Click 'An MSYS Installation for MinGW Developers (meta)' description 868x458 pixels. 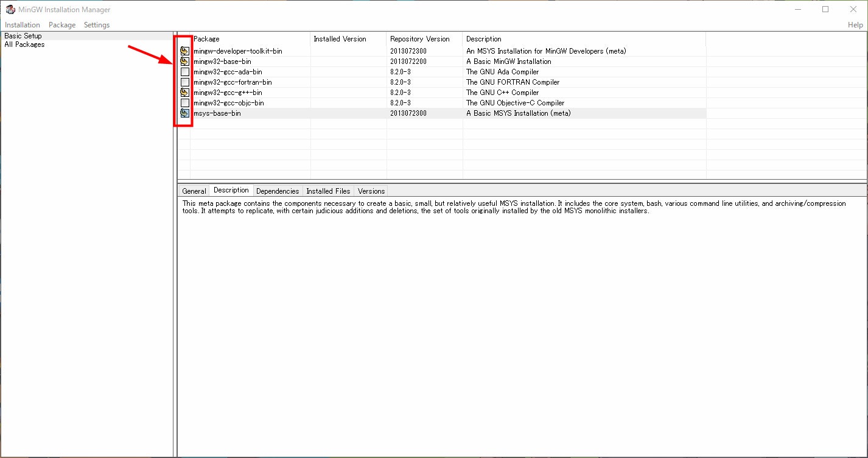(546, 51)
